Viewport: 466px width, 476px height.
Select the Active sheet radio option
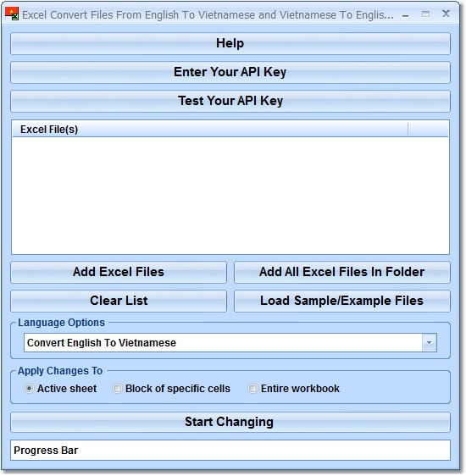pos(60,389)
